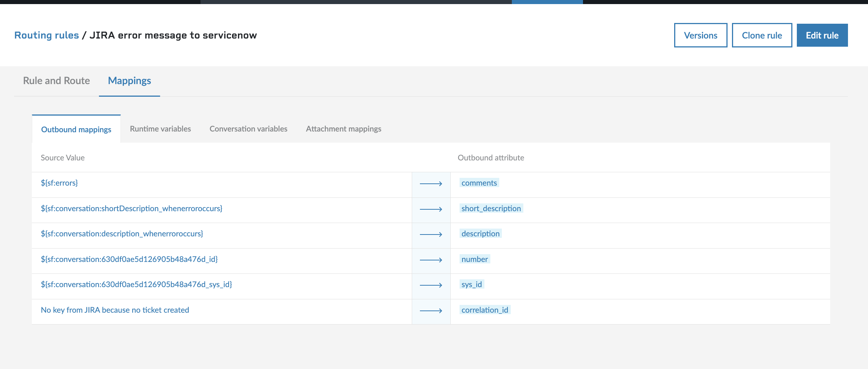
Task: Open the Attachment mappings sub-tab
Action: click(x=344, y=129)
